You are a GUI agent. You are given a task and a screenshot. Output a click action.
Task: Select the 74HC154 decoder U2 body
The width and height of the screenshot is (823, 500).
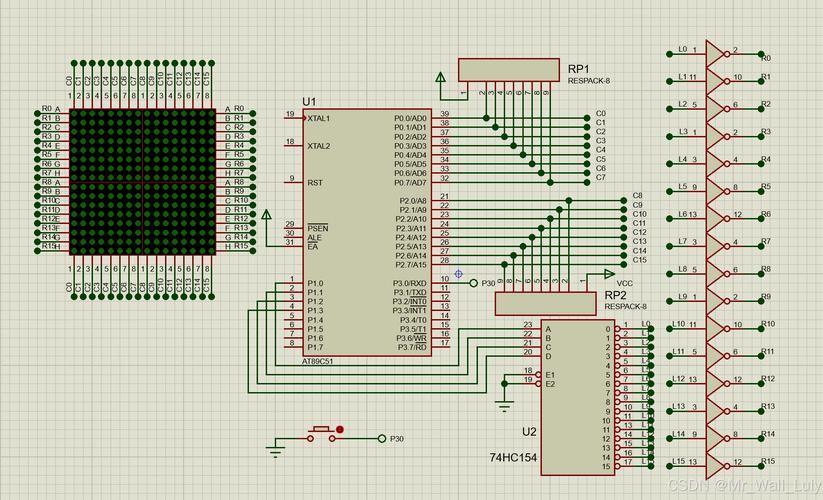pos(577,397)
